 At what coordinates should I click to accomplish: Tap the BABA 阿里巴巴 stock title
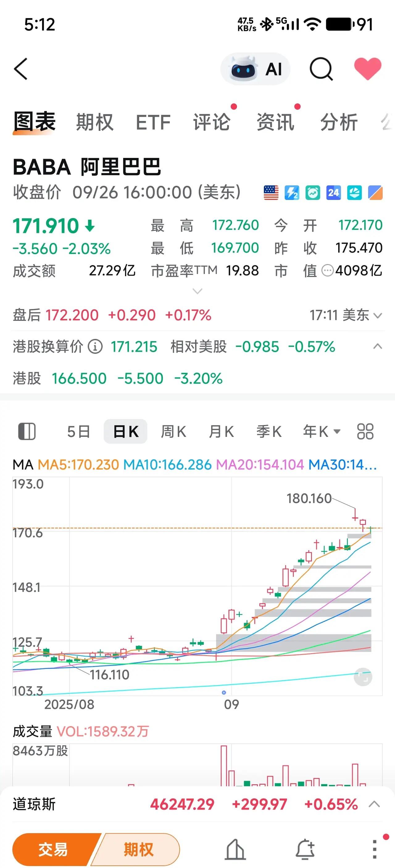(87, 167)
